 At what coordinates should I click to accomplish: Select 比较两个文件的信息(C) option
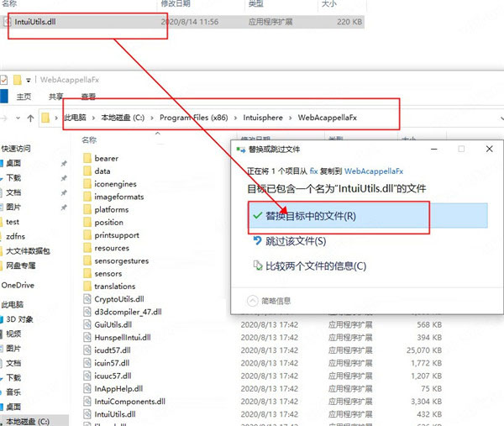[316, 266]
